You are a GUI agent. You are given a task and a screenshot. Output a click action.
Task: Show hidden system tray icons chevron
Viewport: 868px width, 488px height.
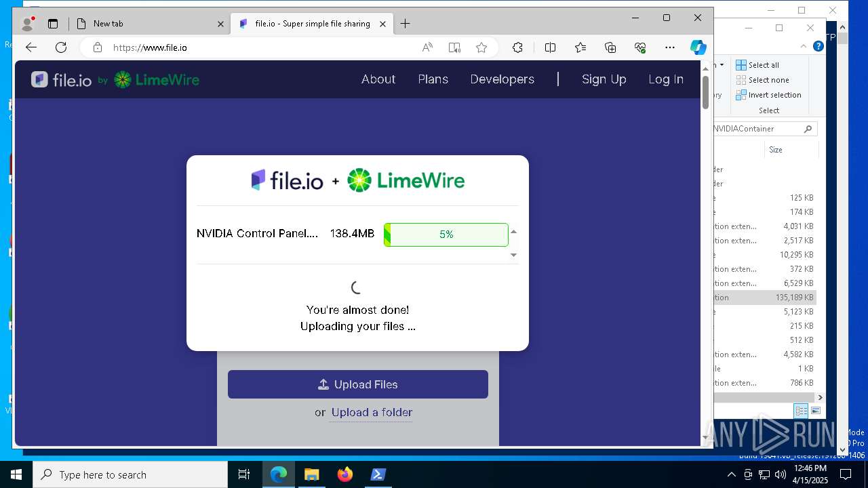click(x=732, y=474)
